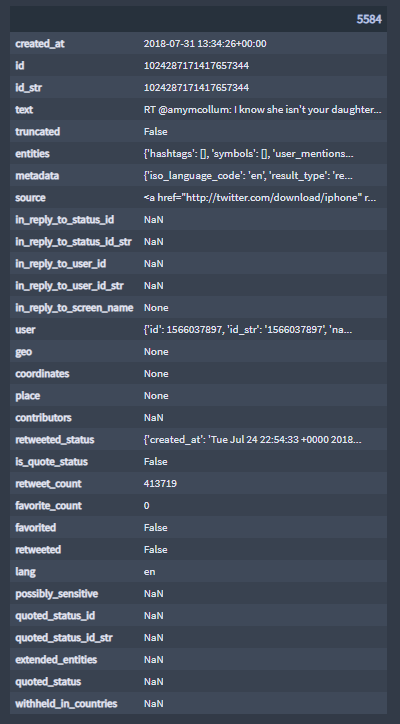The image size is (400, 724).
Task: Click the user value with id 1566037897
Action: [248, 330]
